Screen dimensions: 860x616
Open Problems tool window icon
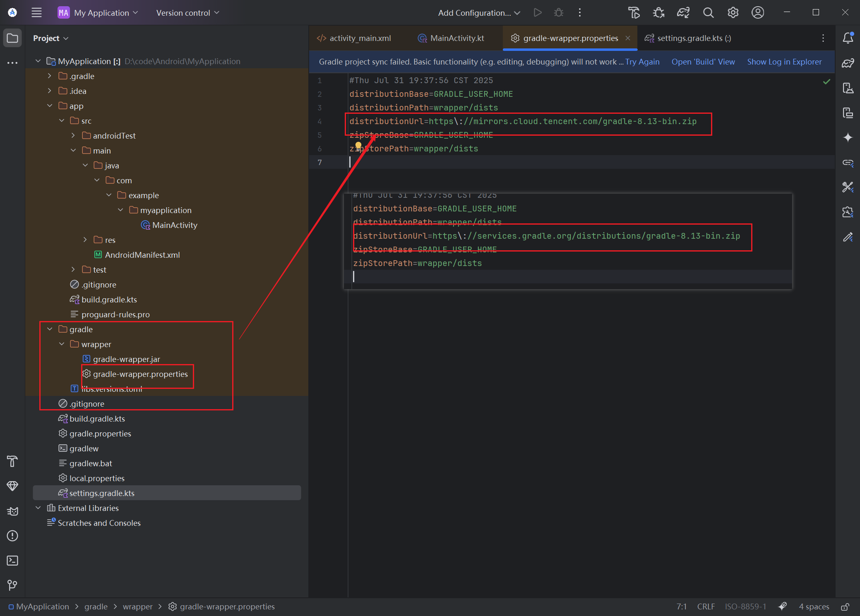[12, 536]
